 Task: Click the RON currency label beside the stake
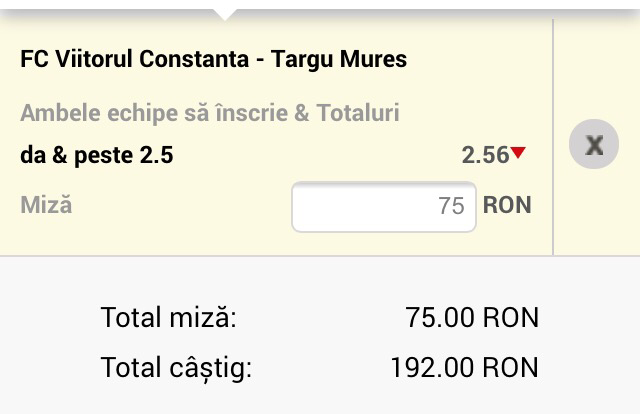[x=507, y=205]
